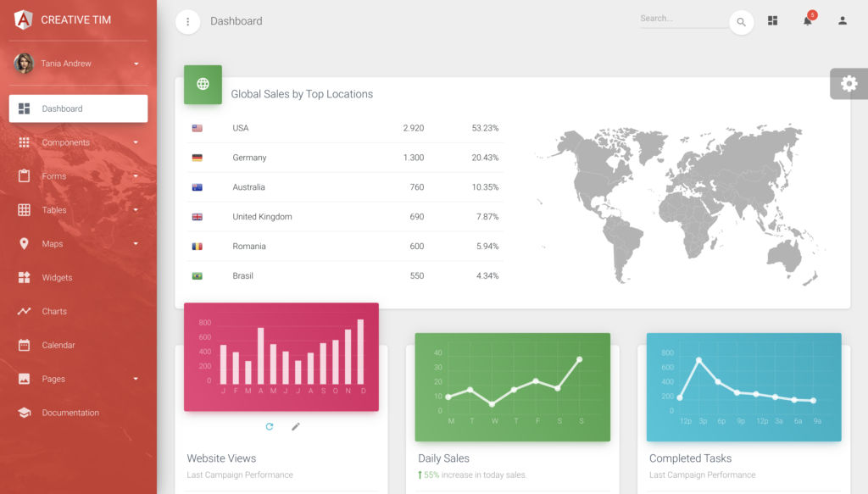Click the globe icon on Global Sales card

203,85
